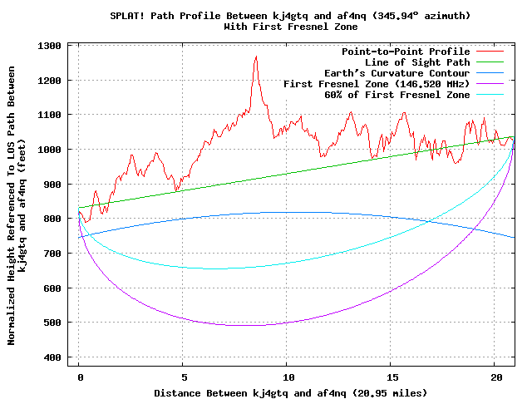Select the 'Earth's Curvature Contour' legend label

tap(397, 73)
